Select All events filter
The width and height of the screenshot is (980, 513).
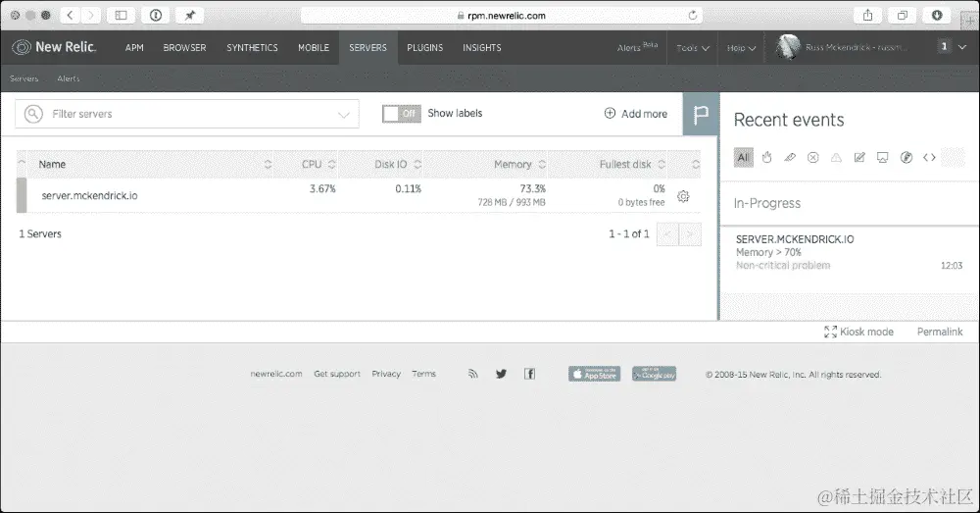click(x=743, y=158)
